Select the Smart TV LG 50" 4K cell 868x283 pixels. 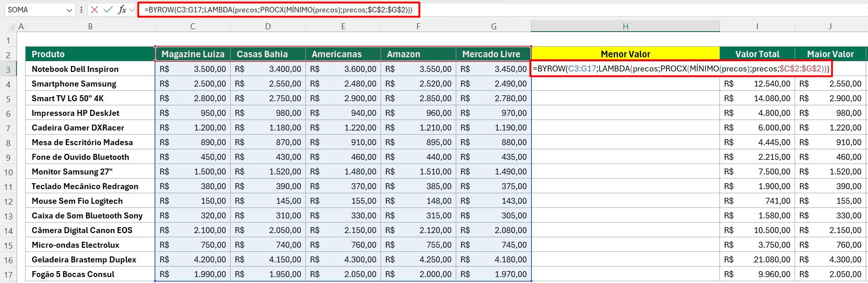pos(90,98)
